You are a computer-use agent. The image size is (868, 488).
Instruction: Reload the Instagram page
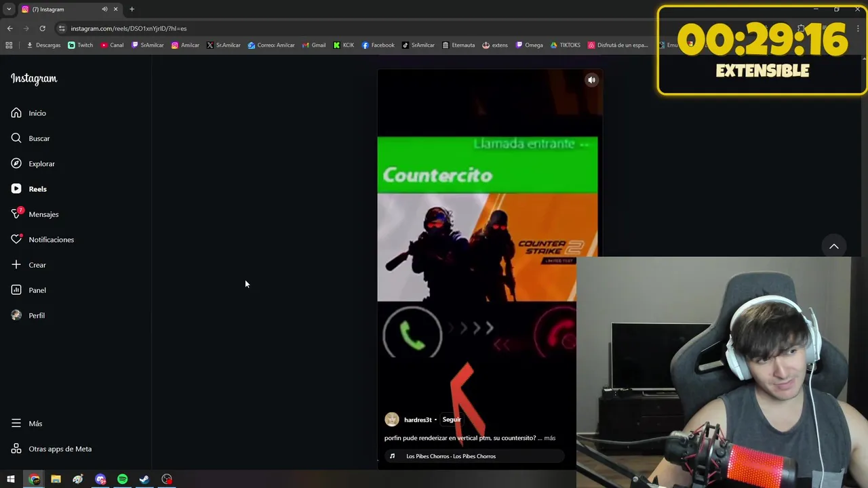point(42,28)
